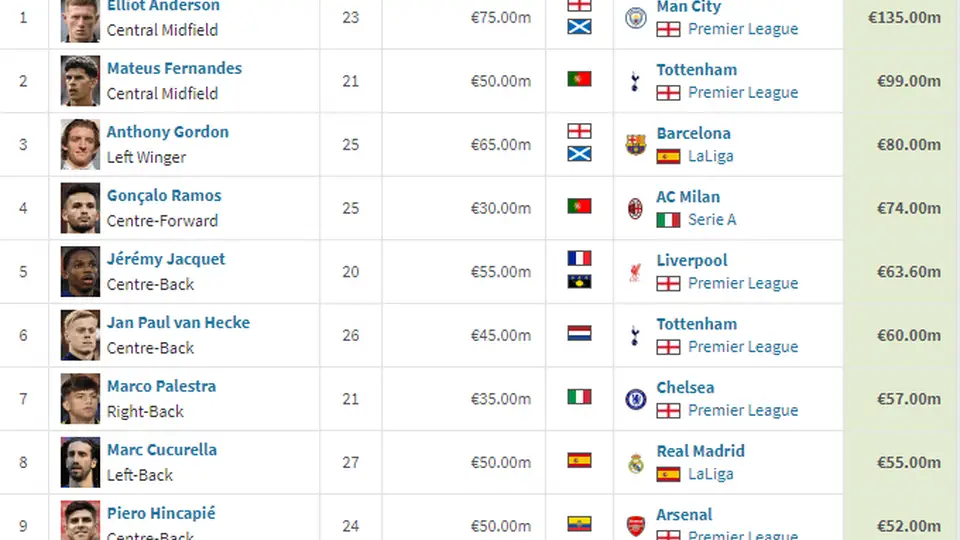960x540 pixels.
Task: Click Tottenham crest in Mateus Fernandes row
Action: [635, 81]
